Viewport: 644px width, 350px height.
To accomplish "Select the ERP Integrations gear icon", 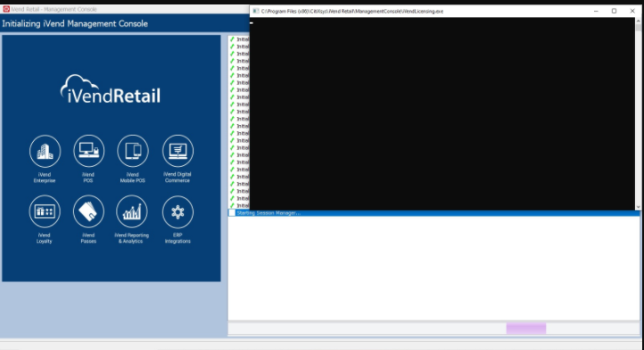I will pos(178,212).
